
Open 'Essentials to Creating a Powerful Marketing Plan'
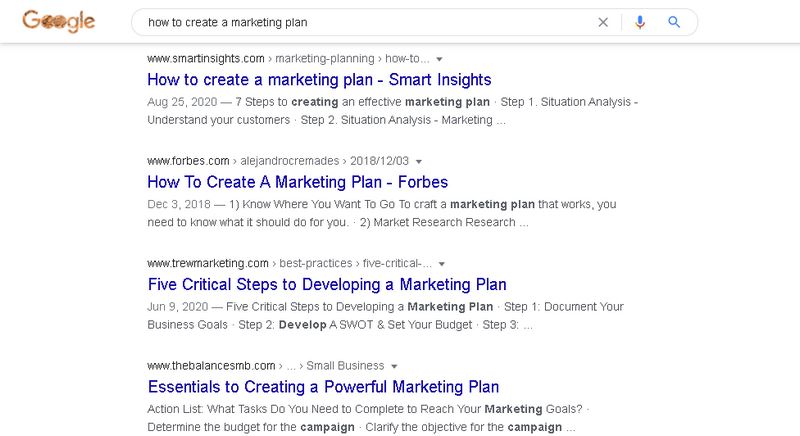pyautogui.click(x=322, y=386)
